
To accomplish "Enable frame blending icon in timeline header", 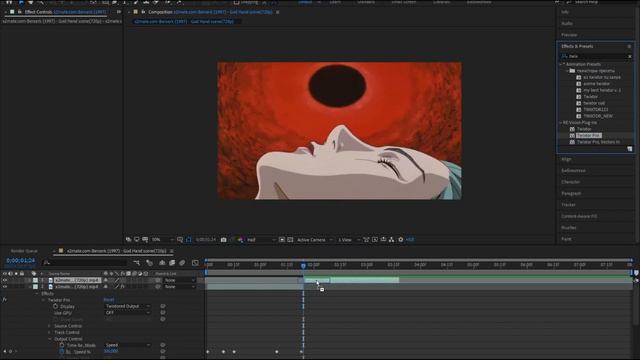I will 172,263.
